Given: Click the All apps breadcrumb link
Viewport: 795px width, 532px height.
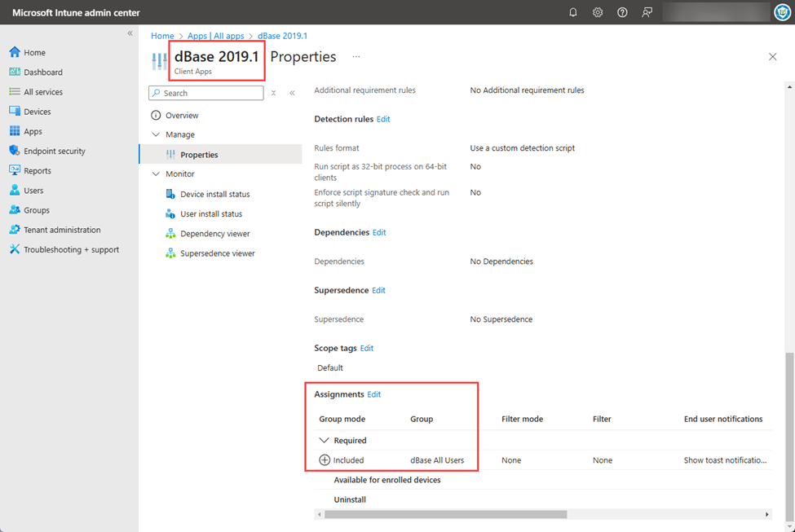Looking at the screenshot, I should (215, 36).
